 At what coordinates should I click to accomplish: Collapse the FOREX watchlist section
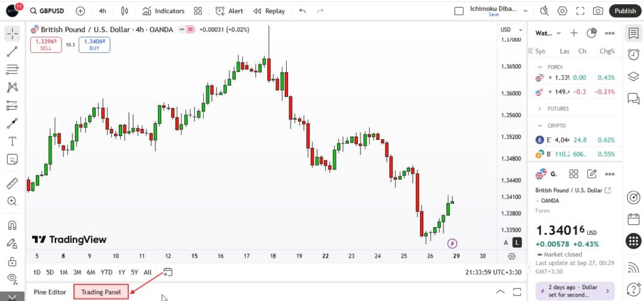coord(540,67)
